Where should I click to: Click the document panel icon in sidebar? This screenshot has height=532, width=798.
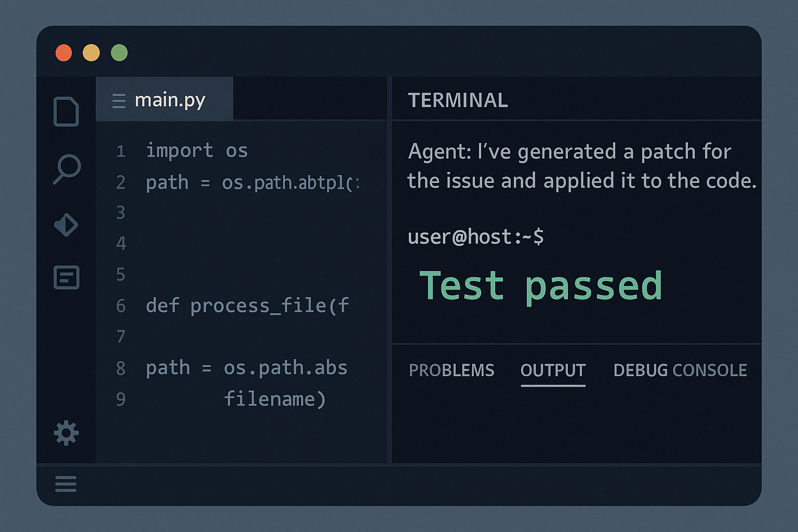pos(66,277)
